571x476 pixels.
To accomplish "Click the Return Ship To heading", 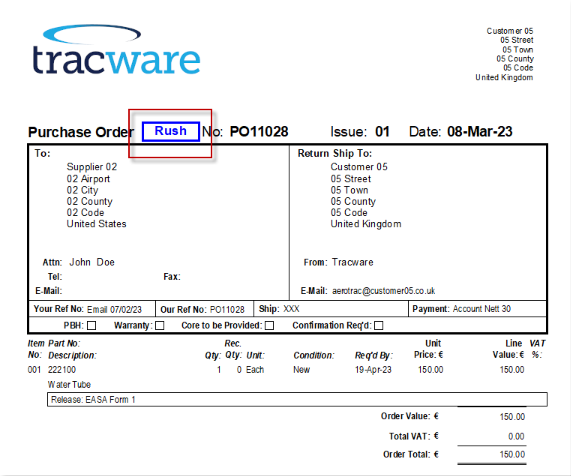I will [x=335, y=153].
